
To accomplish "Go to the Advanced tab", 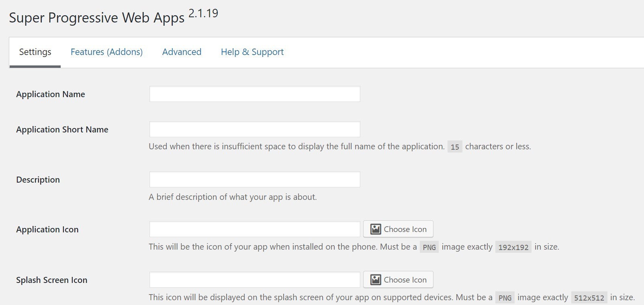I will [x=182, y=52].
